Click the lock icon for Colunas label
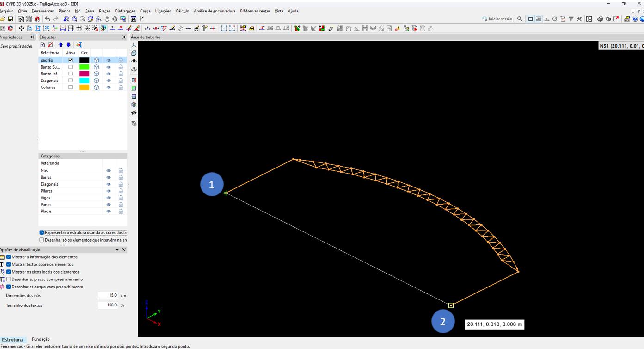 tap(121, 87)
